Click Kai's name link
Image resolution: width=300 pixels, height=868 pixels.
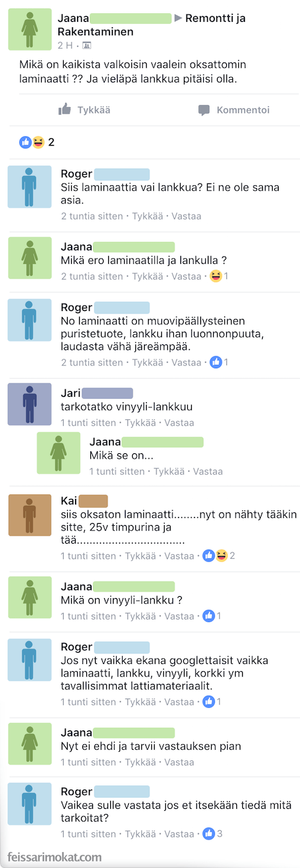69,500
